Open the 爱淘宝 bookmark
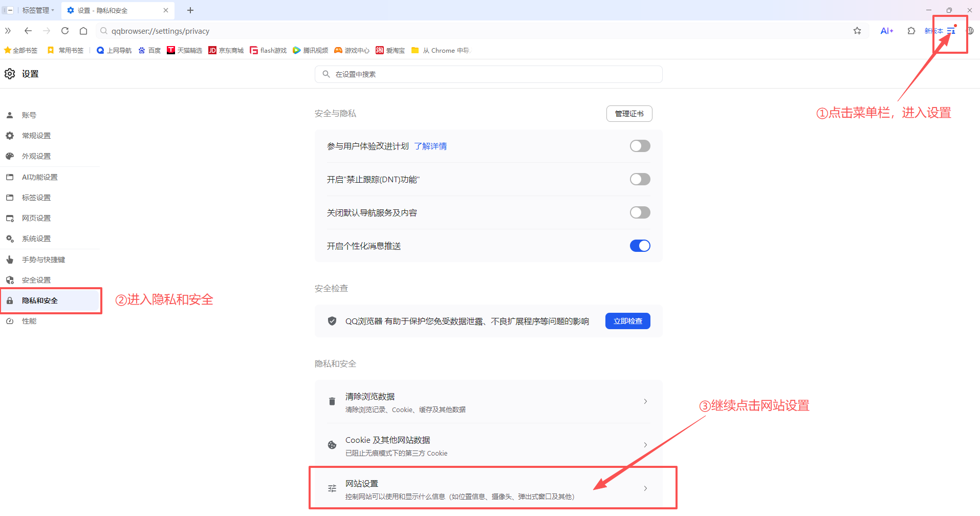Image resolution: width=980 pixels, height=516 pixels. click(390, 50)
